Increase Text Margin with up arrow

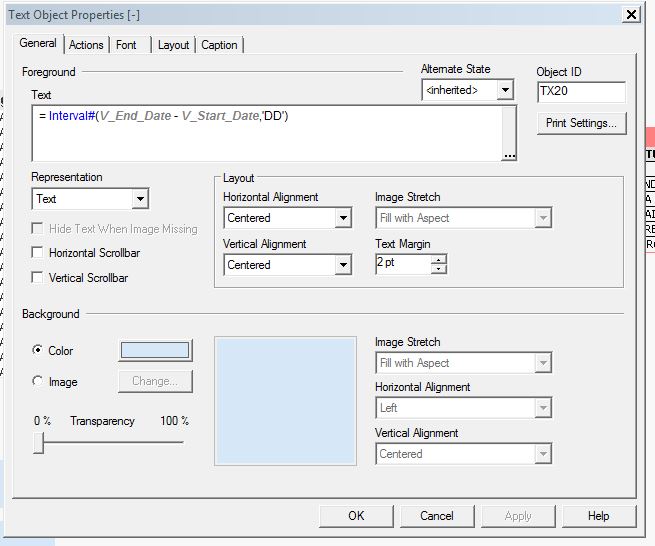tap(439, 259)
